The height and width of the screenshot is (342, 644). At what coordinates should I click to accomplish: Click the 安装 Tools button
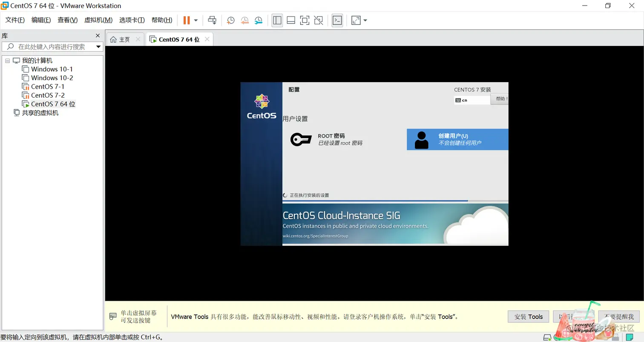(x=528, y=316)
